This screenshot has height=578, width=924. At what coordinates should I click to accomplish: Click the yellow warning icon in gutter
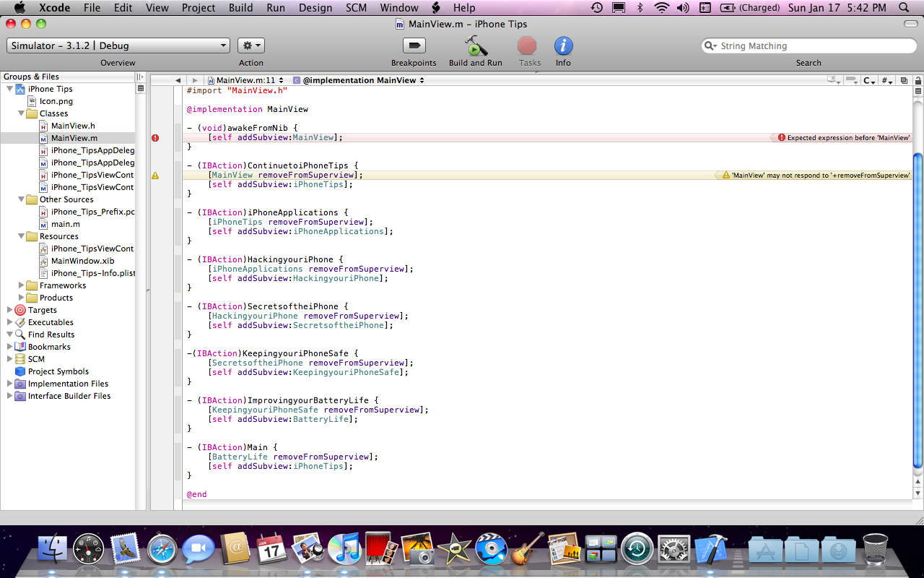[x=155, y=175]
